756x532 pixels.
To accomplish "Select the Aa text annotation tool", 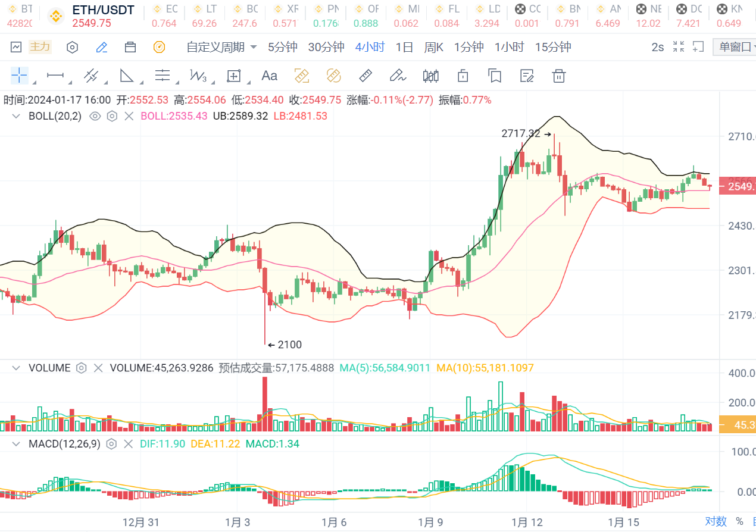I will 270,75.
